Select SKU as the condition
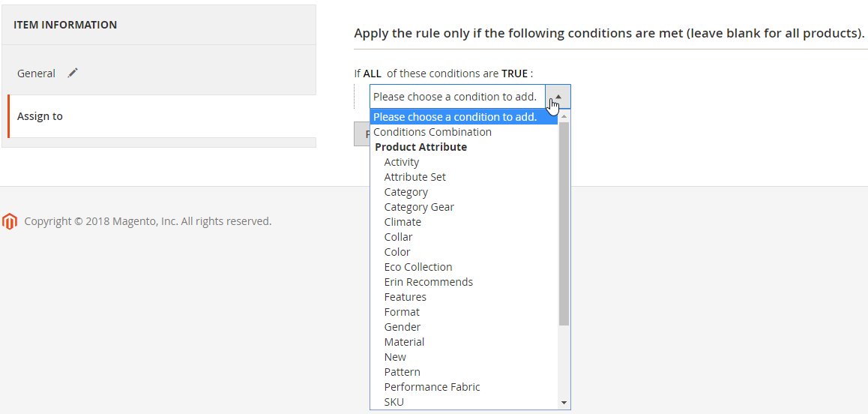The width and height of the screenshot is (868, 414). point(394,402)
